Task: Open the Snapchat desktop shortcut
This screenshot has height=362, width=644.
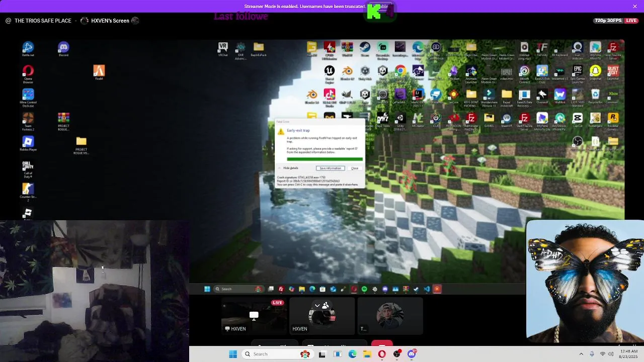Action: (595, 72)
